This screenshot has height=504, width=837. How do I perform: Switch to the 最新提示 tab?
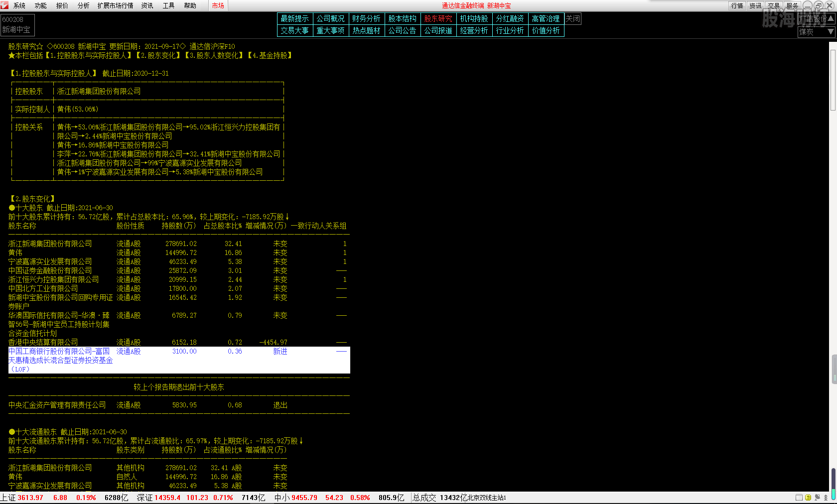[x=295, y=18]
